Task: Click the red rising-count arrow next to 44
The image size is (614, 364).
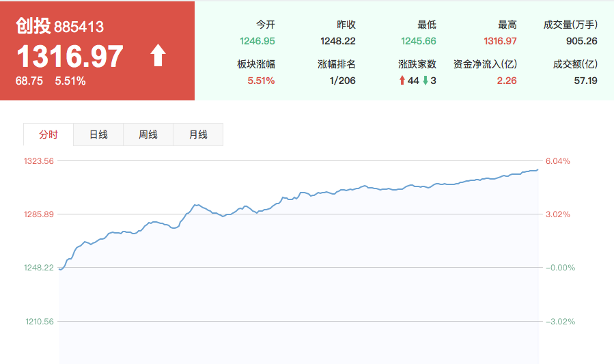Action: (402, 81)
